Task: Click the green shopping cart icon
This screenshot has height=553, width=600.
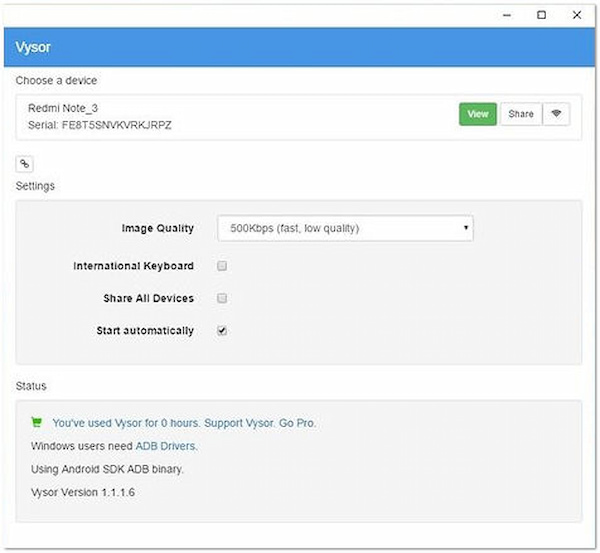Action: coord(37,423)
